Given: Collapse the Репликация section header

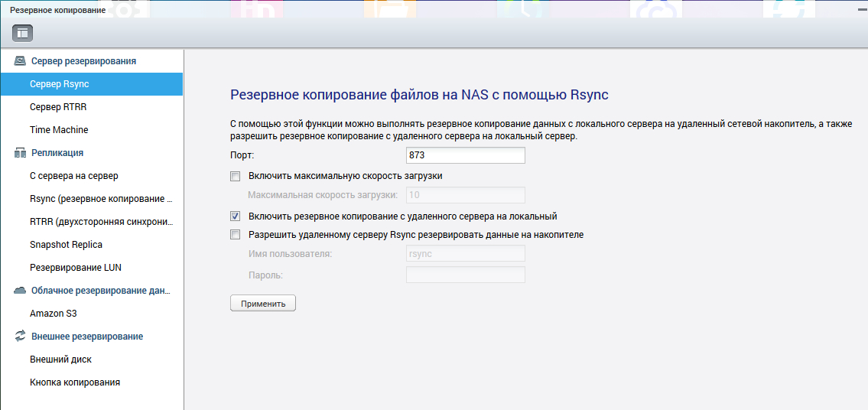Looking at the screenshot, I should pyautogui.click(x=57, y=153).
